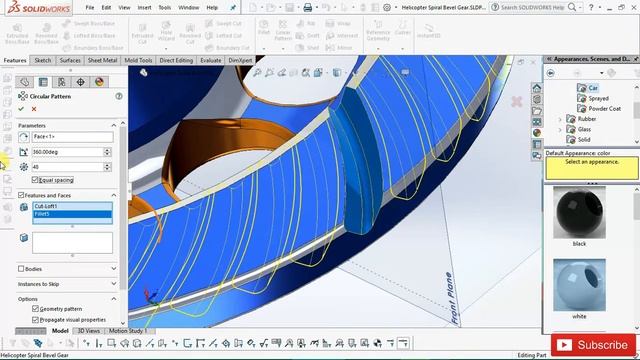This screenshot has height=360, width=640.
Task: Expand the Rubber appearance folder
Action: point(560,119)
